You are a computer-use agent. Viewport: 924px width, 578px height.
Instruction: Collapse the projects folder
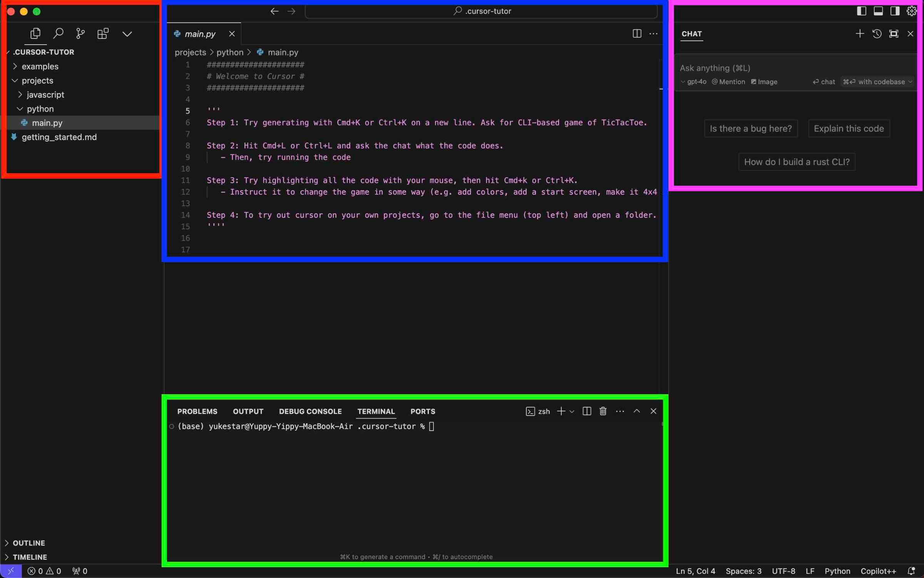pyautogui.click(x=37, y=81)
